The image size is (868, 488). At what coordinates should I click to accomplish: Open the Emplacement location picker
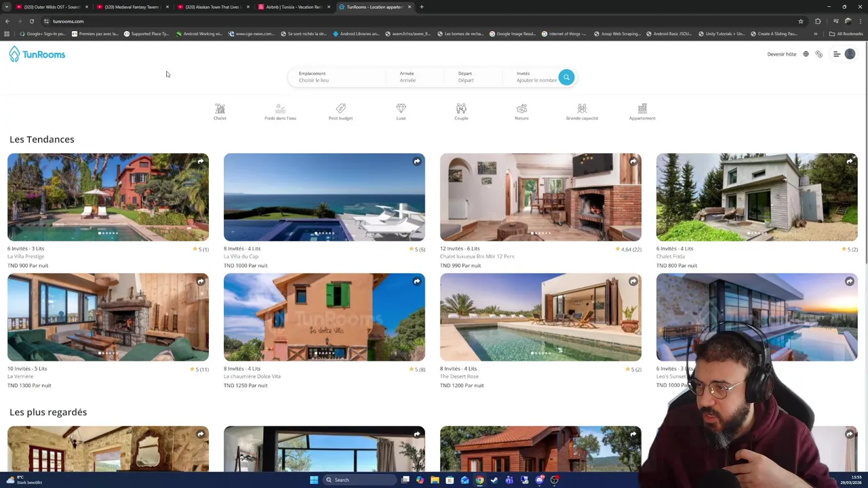[337, 77]
